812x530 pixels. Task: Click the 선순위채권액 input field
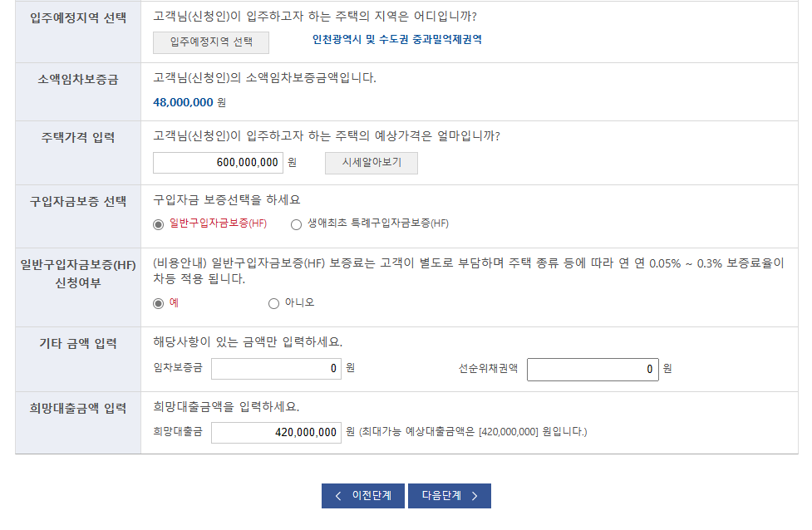[593, 369]
